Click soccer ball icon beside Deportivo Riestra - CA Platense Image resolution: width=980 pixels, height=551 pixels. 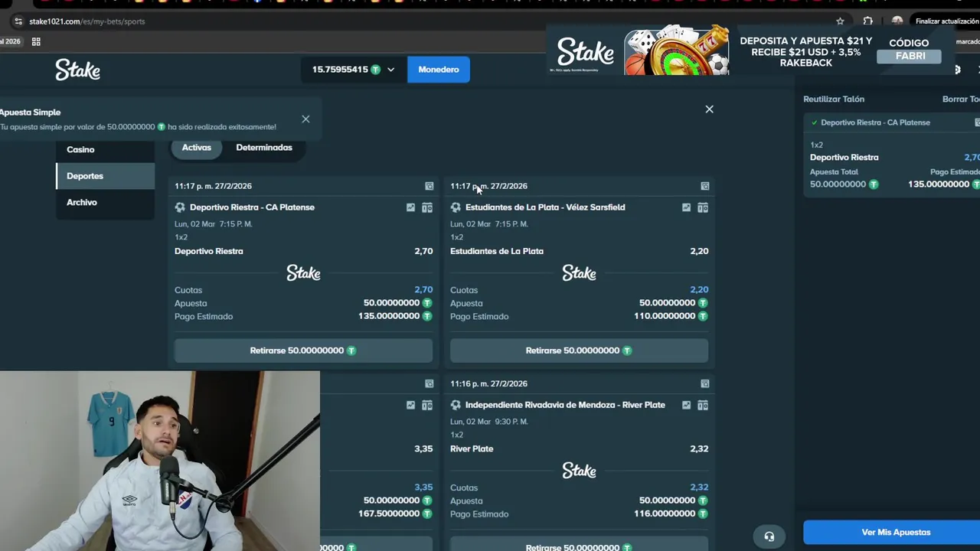(x=180, y=207)
